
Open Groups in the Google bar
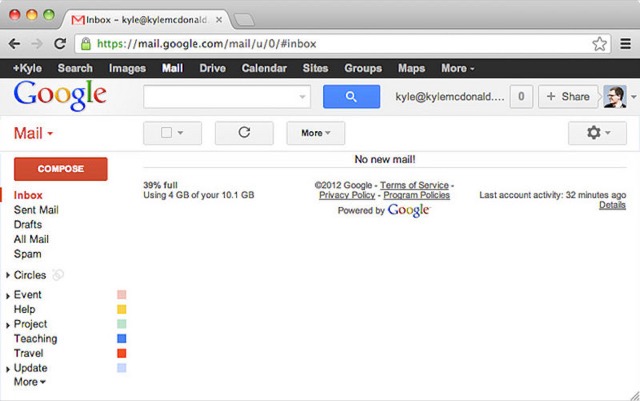(363, 68)
